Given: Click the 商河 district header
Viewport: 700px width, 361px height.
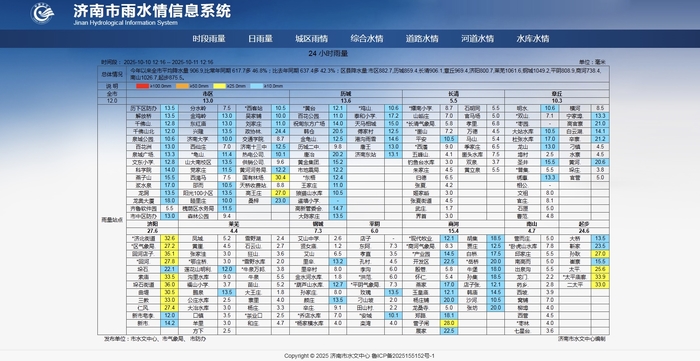Looking at the screenshot, I should tap(454, 224).
